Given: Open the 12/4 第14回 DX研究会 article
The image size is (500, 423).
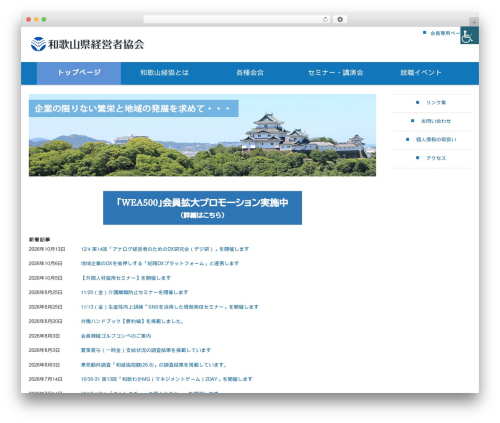Looking at the screenshot, I should 165,249.
